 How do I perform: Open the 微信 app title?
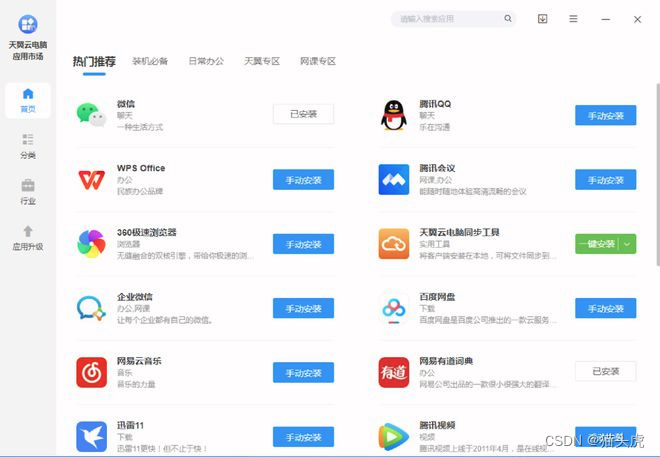coord(126,104)
